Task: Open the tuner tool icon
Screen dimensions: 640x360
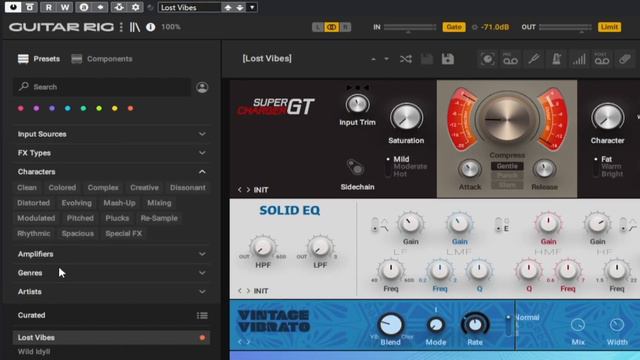Action: pos(533,59)
